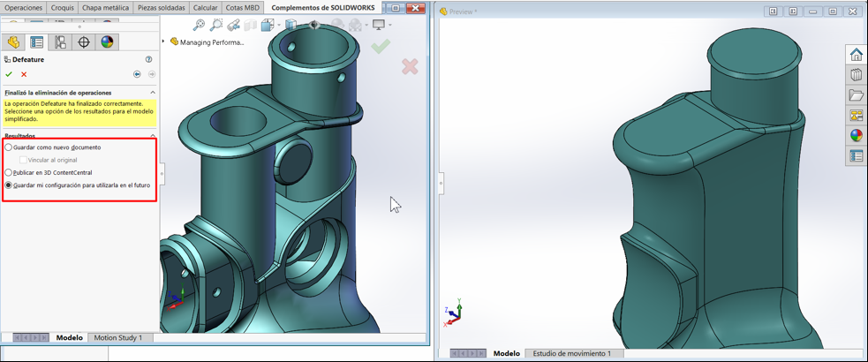Viewport: 868px width, 362px height.
Task: Maximize the Preview window
Action: click(x=832, y=11)
